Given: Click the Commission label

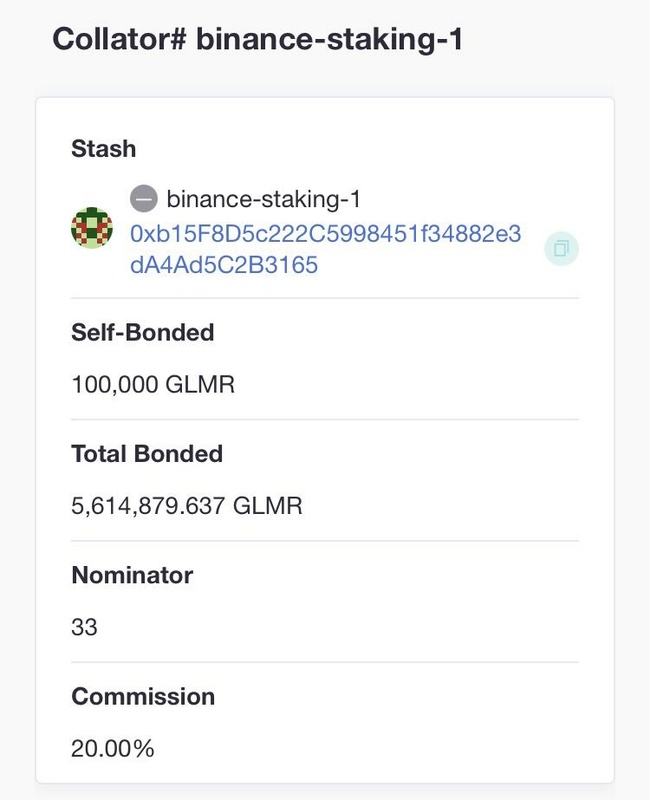Looking at the screenshot, I should [143, 696].
